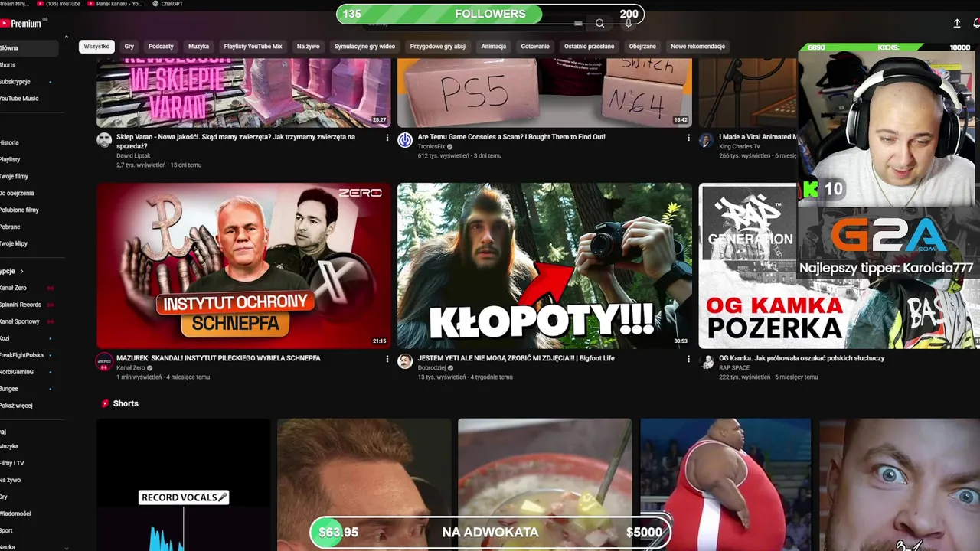Select the Animacja filter chip

(493, 47)
